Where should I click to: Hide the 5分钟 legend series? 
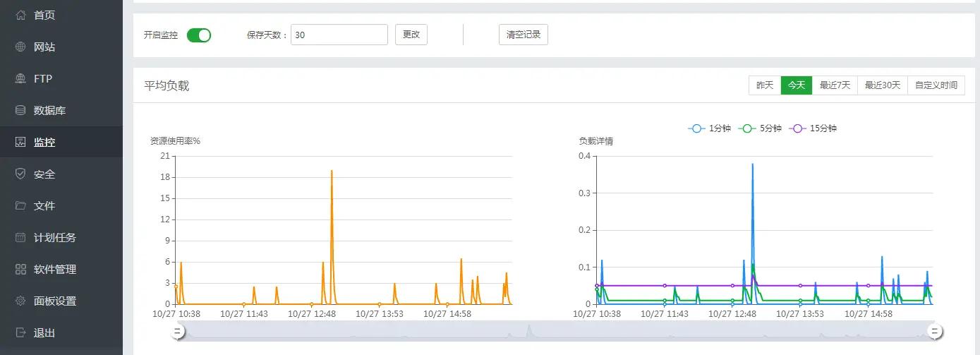759,128
